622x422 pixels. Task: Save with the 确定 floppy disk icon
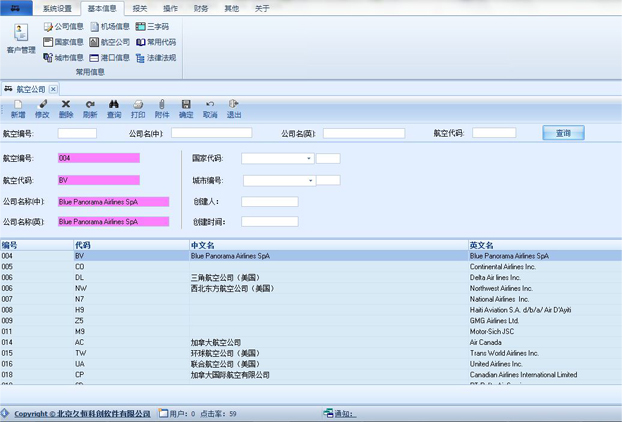186,108
